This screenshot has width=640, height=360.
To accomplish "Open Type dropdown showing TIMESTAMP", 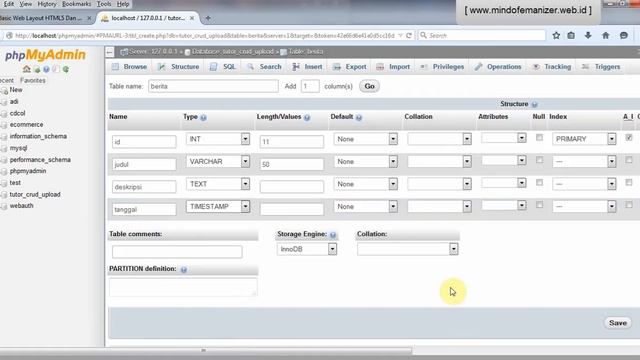I will click(x=218, y=206).
